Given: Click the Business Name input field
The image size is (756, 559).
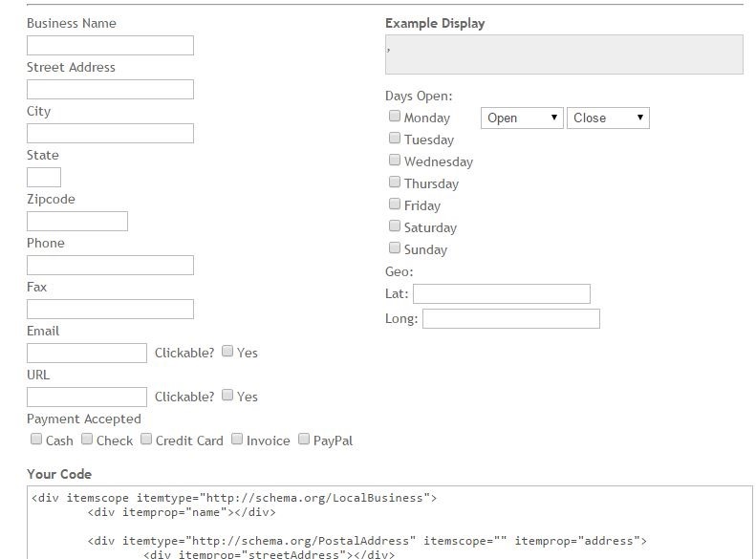Looking at the screenshot, I should [x=110, y=46].
